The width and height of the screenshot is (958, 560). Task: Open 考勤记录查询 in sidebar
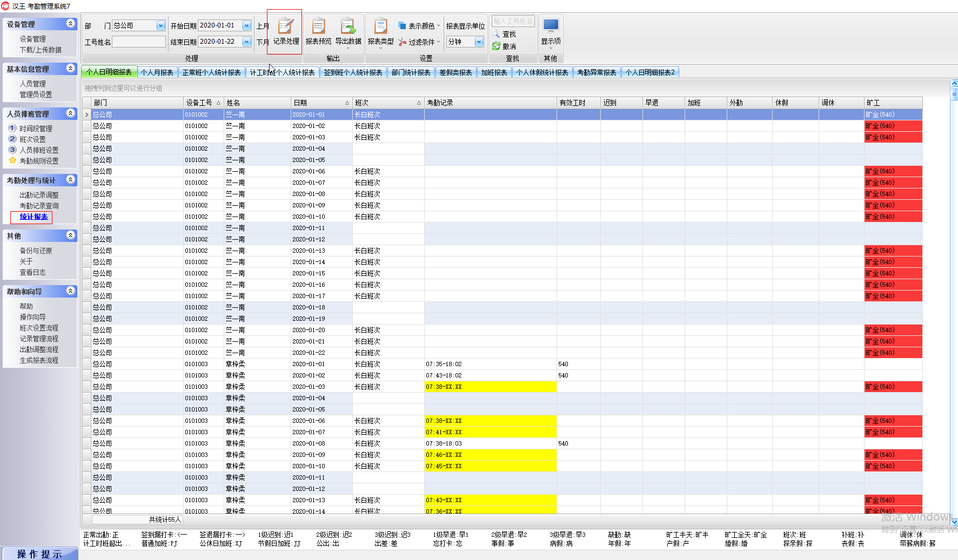click(x=39, y=206)
